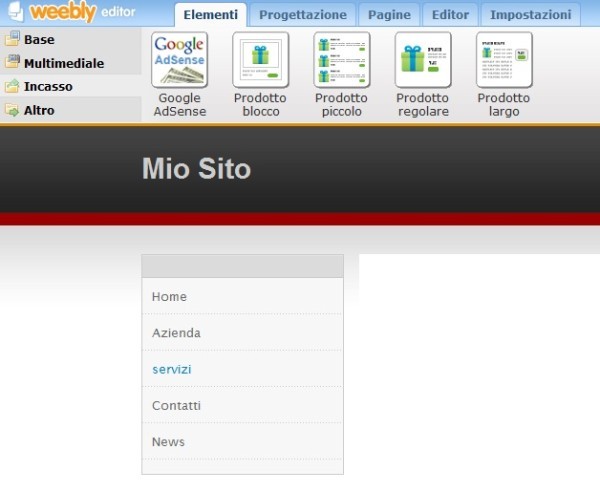Image resolution: width=600 pixels, height=492 pixels.
Task: Click the Prodotto regolare element icon
Action: (x=422, y=60)
